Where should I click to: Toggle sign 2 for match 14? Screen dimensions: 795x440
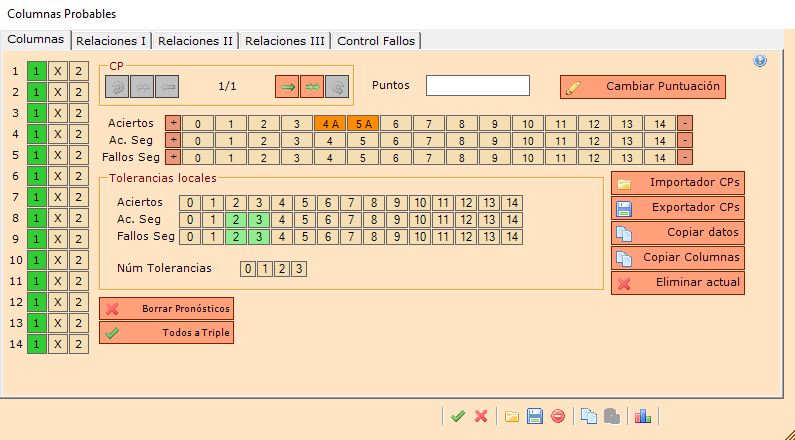pos(79,344)
